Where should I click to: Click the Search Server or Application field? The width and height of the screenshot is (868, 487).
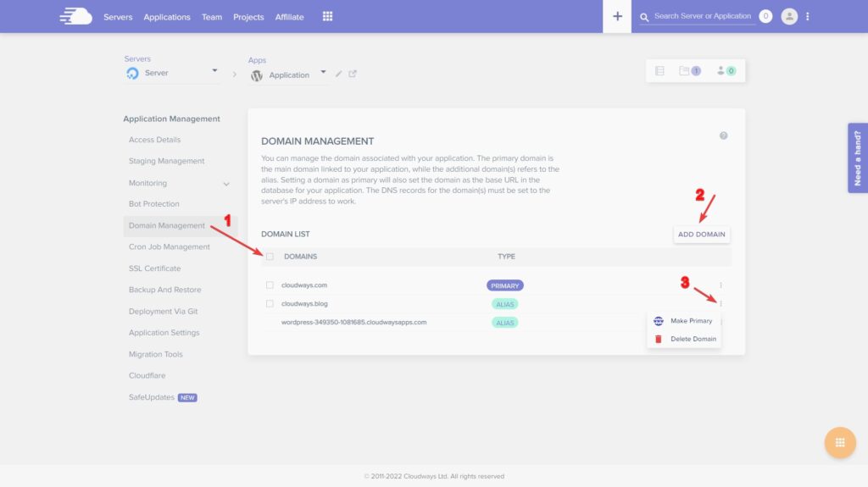702,16
